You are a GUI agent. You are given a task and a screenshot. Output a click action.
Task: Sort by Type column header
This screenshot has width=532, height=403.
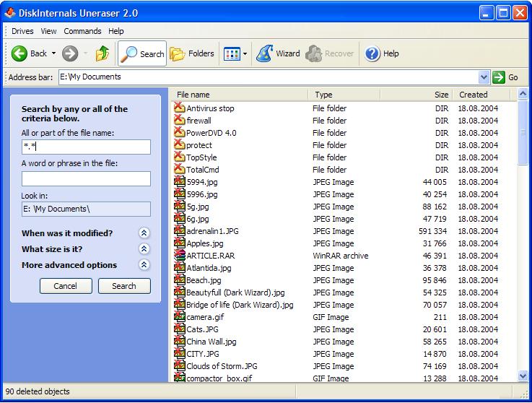pos(344,95)
